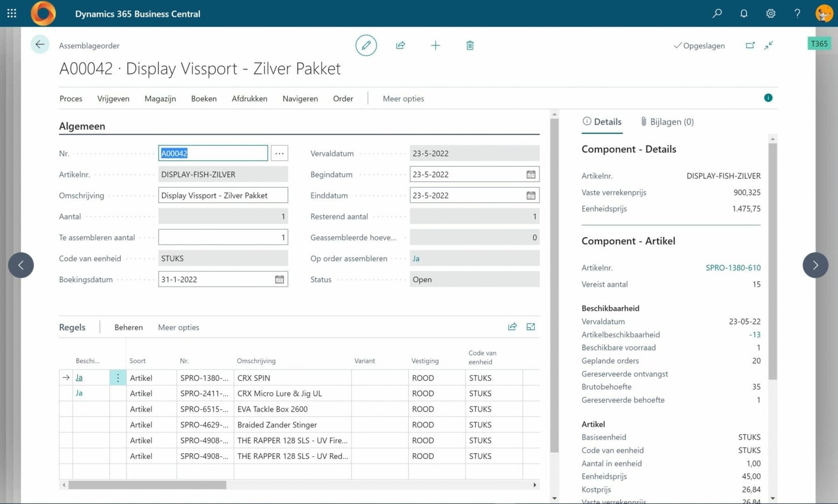
Task: Open the SPRO-1380-610 article link
Action: pos(733,268)
